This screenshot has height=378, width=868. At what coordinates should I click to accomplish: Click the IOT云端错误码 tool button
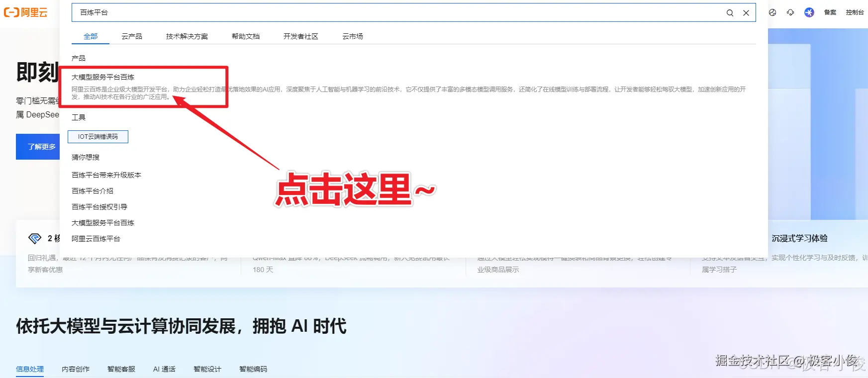pos(98,137)
